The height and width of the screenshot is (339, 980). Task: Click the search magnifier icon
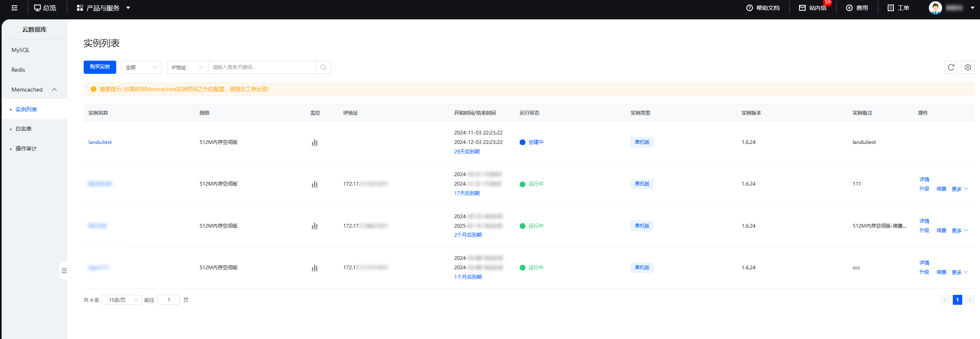tap(324, 67)
